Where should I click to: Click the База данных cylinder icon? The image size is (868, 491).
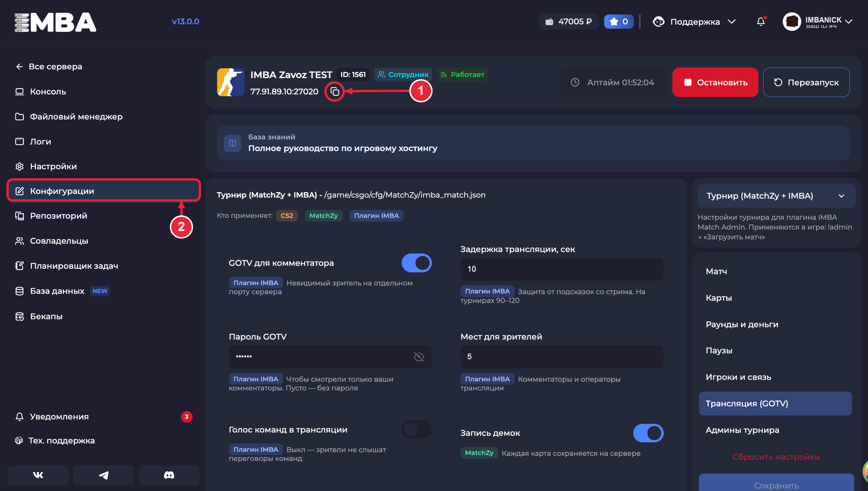tap(20, 291)
